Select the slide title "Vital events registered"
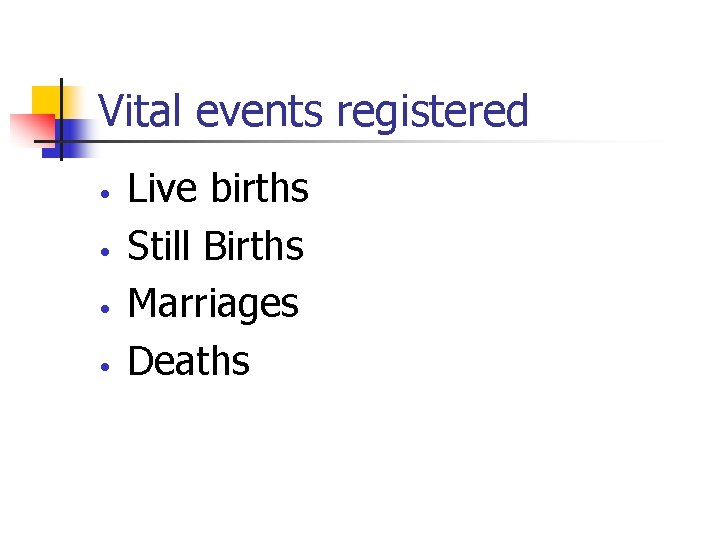 [x=314, y=111]
